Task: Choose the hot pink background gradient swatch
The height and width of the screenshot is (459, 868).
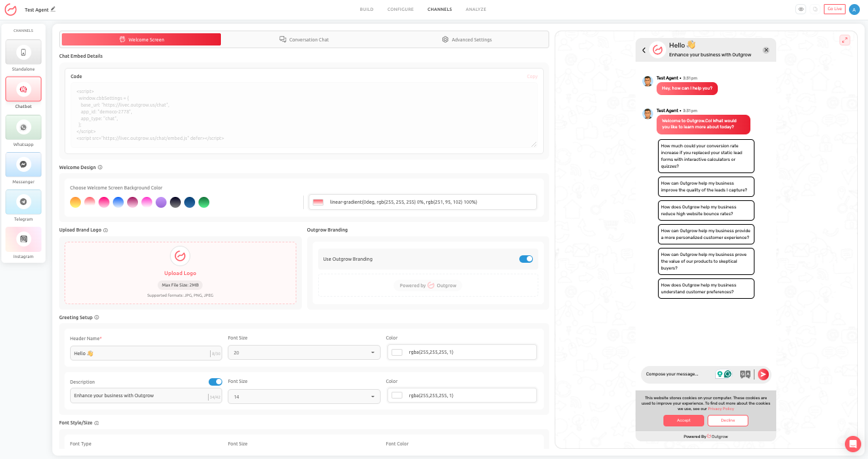Action: tap(104, 202)
